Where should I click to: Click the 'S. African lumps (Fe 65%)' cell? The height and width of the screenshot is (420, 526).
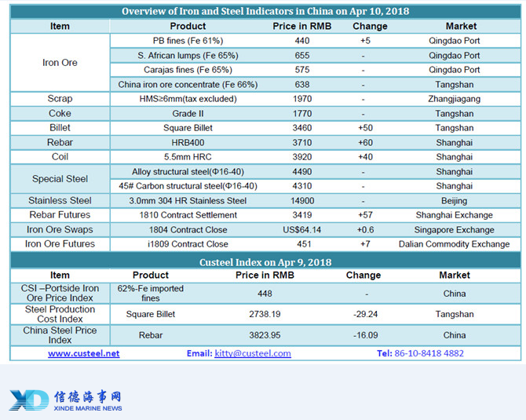click(x=188, y=56)
